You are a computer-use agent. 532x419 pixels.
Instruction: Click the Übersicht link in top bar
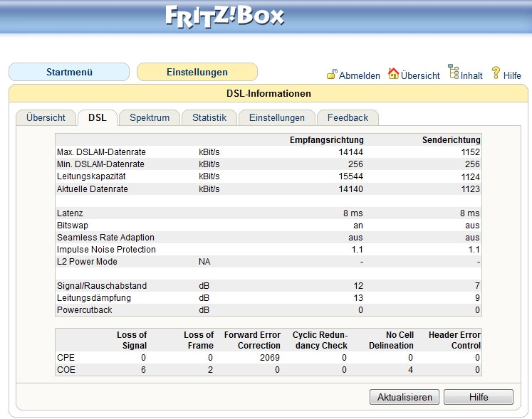[x=420, y=75]
